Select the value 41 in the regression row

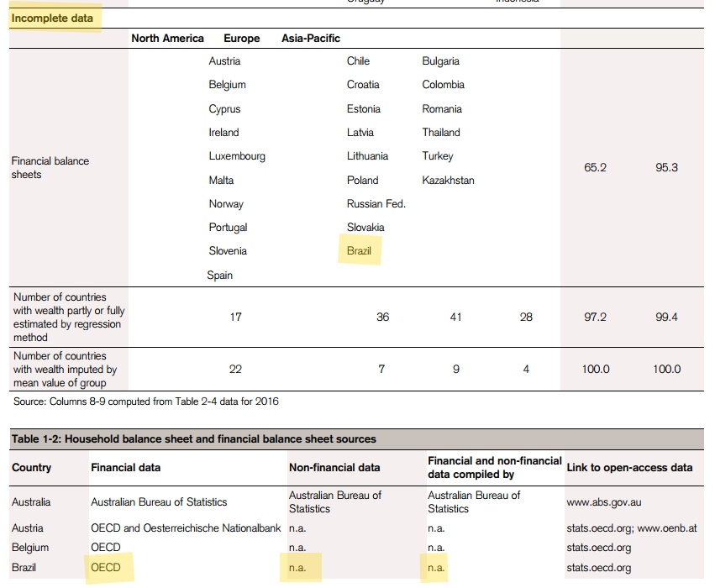pos(455,317)
